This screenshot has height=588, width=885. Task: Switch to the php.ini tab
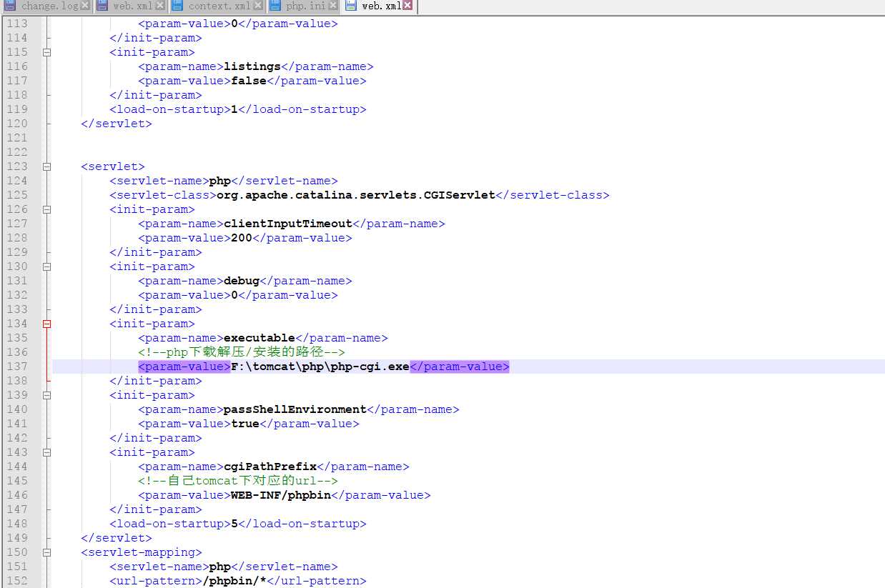(303, 6)
